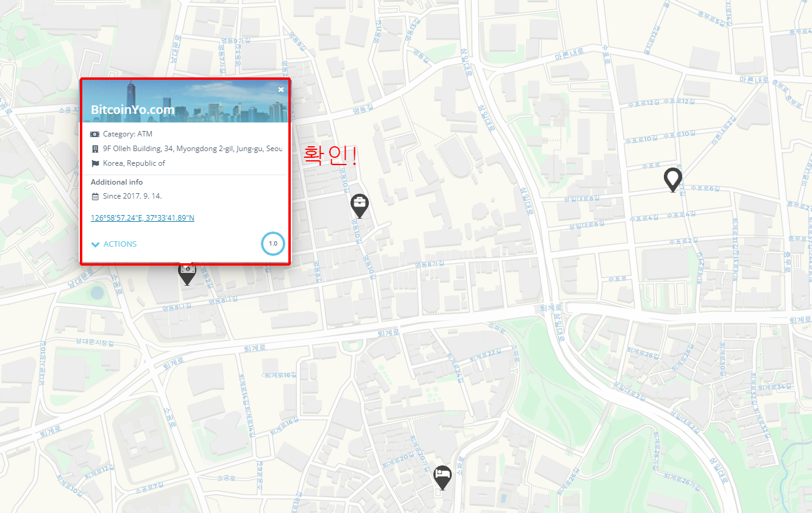Click the cash icon beside Category
This screenshot has width=812, height=513.
click(94, 134)
